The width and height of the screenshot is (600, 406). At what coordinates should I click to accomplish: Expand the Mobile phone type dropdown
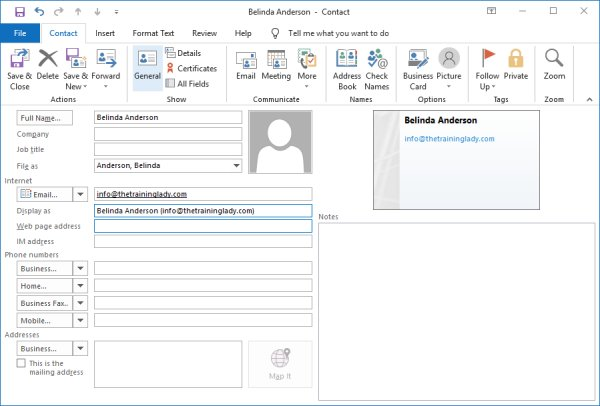coord(80,320)
